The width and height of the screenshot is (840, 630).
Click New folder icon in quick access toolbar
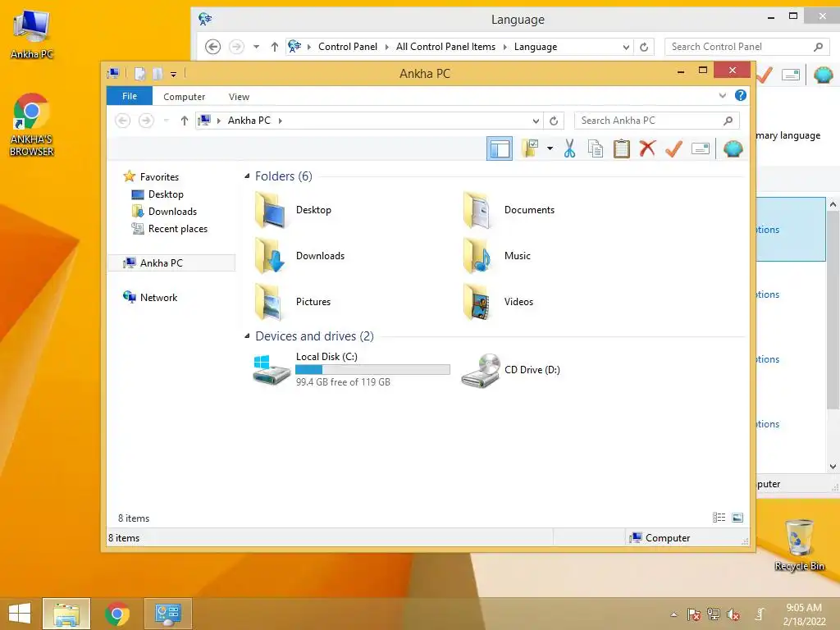pyautogui.click(x=157, y=73)
